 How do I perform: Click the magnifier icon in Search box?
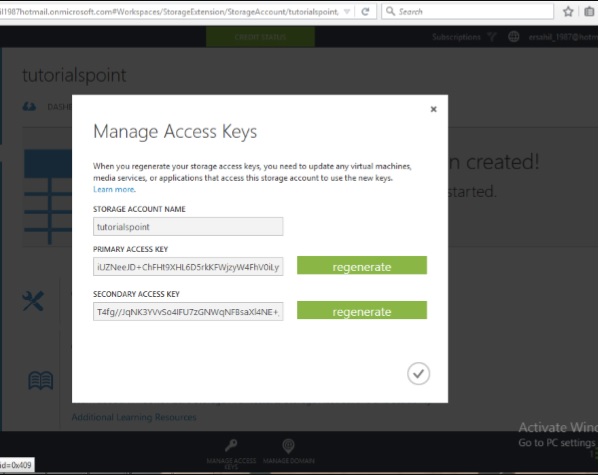pyautogui.click(x=390, y=11)
